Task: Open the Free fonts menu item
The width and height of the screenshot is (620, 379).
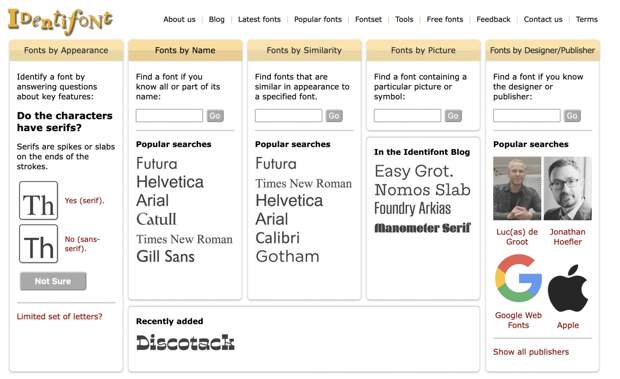Action: click(x=445, y=19)
